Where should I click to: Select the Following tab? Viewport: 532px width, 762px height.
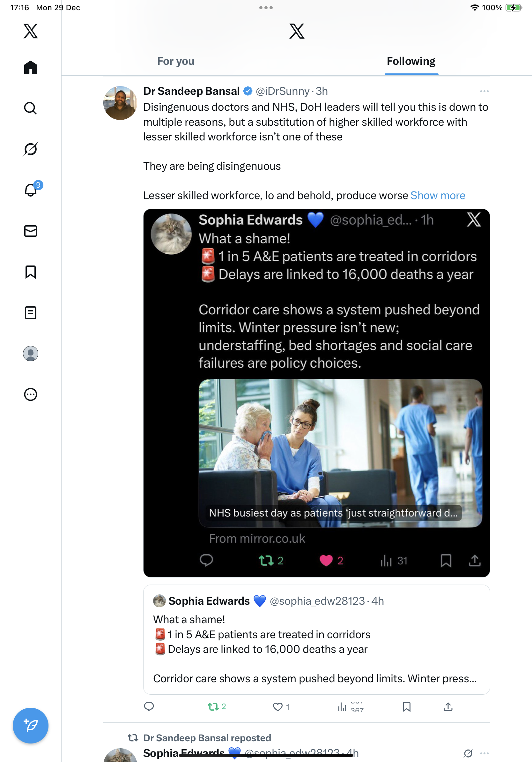411,61
